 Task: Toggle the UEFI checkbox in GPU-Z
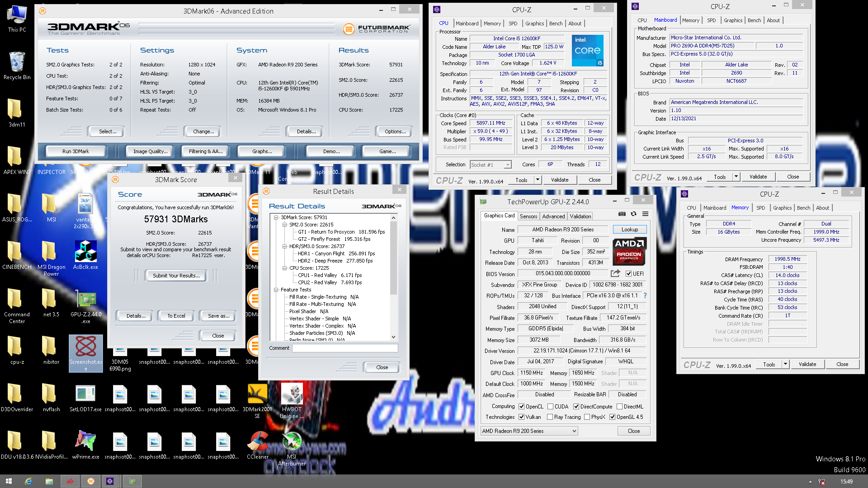pos(628,274)
